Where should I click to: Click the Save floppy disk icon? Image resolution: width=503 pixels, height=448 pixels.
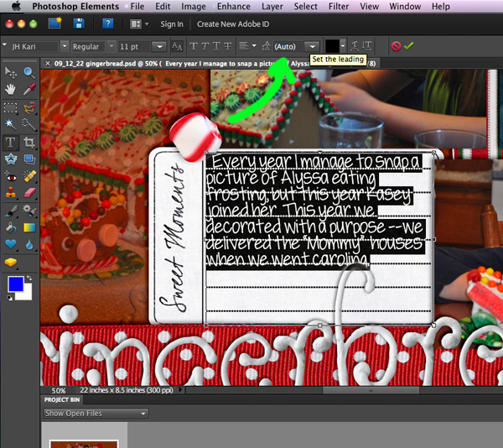pos(79,23)
